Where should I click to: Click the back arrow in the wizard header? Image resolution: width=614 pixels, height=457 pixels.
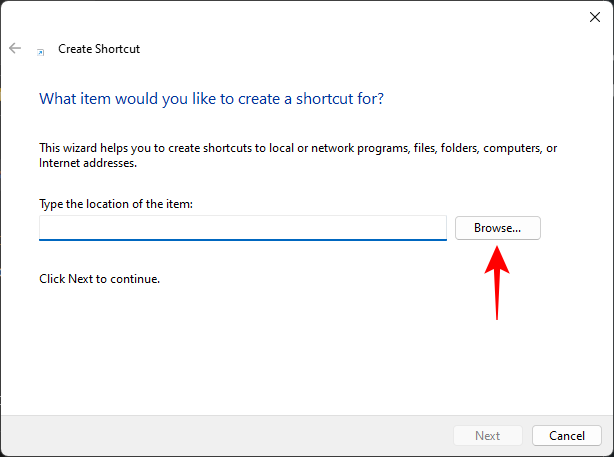15,48
